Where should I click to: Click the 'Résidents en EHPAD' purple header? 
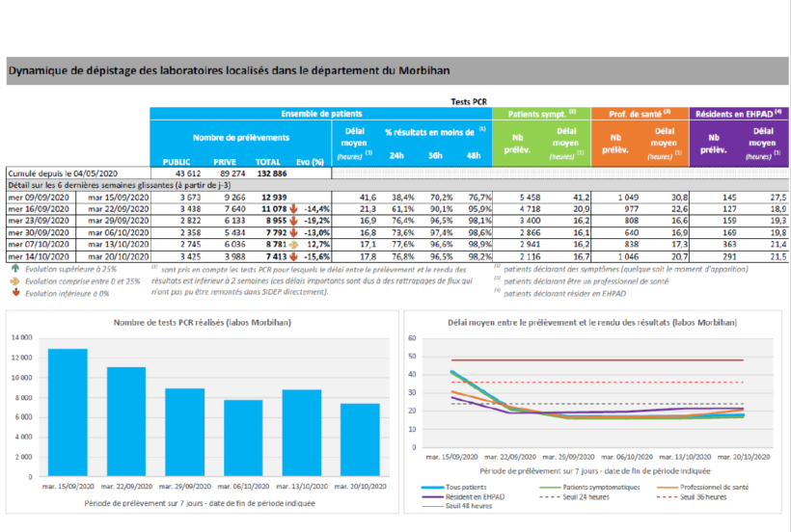tap(739, 114)
